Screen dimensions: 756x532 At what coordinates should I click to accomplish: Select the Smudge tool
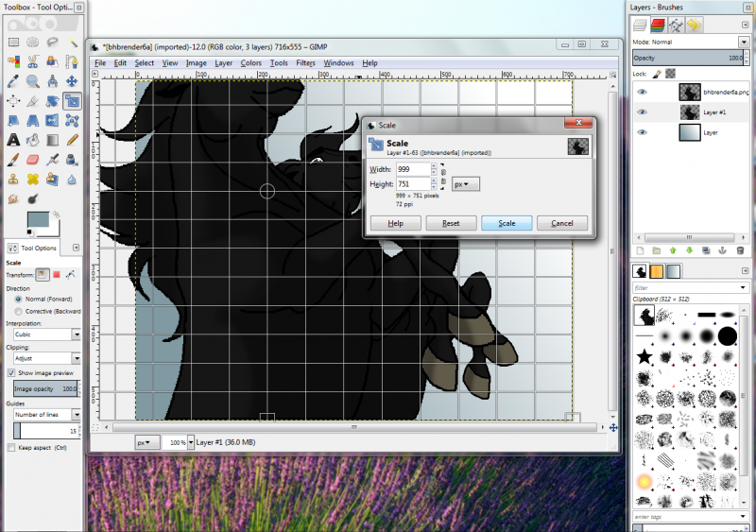13,198
